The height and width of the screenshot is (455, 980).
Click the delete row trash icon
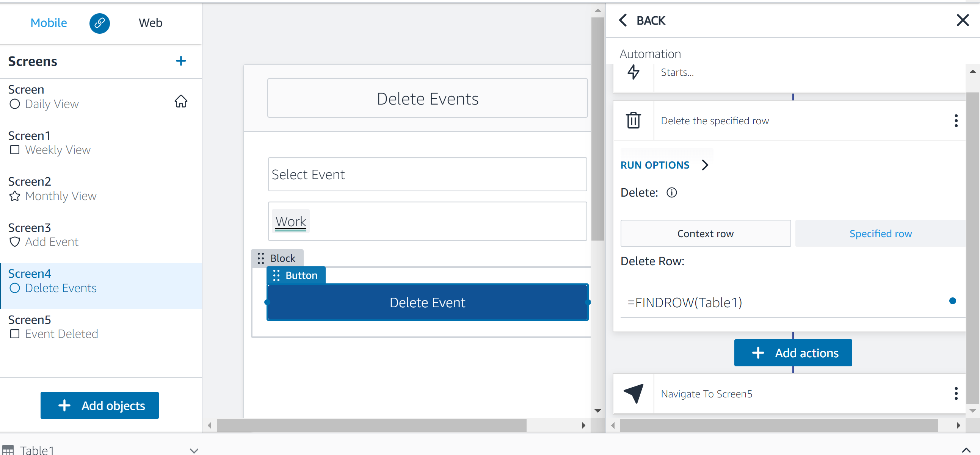click(x=634, y=120)
